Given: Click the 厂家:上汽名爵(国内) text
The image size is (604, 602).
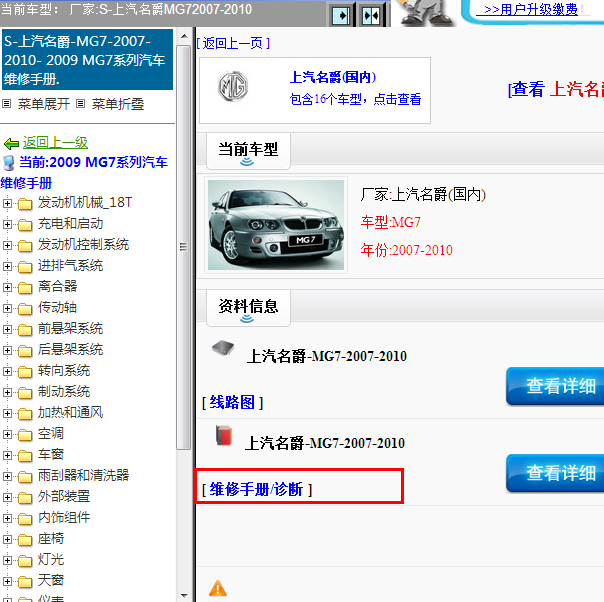Looking at the screenshot, I should (423, 194).
